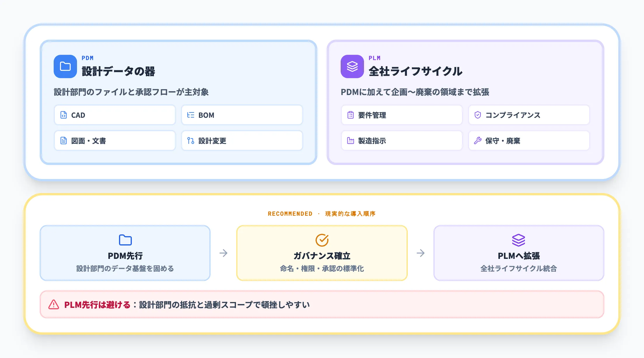Select the PLM label above 全社ライフサイクル

[374, 58]
